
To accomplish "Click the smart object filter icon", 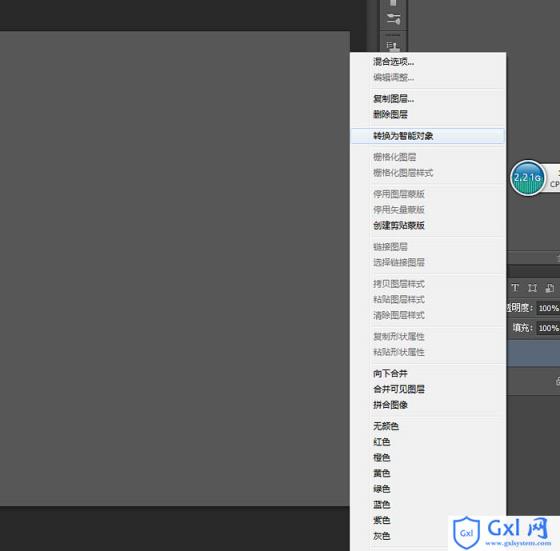I will coord(550,288).
